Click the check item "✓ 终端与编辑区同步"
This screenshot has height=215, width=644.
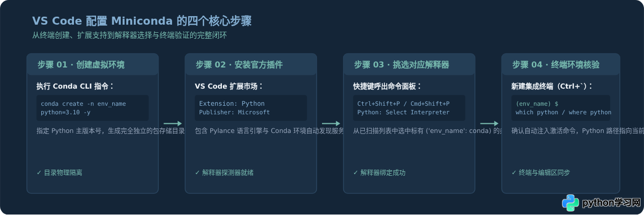541,173
